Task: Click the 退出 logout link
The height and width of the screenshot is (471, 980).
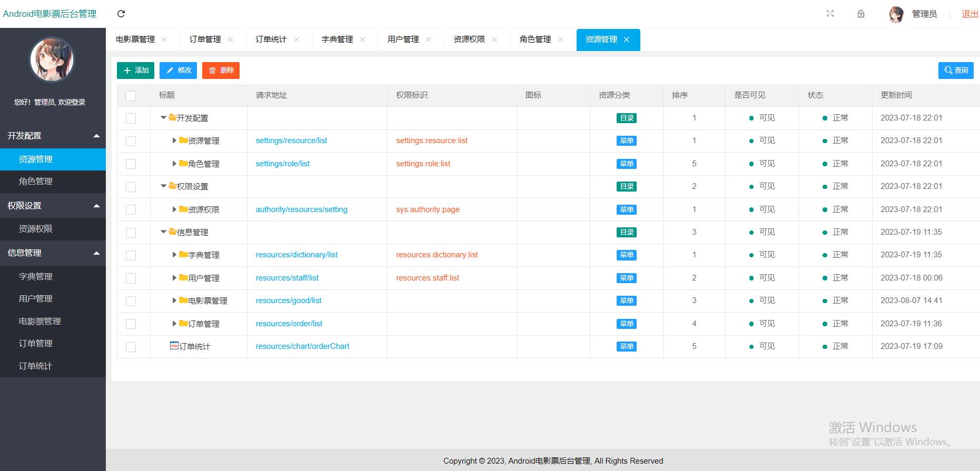Action: pyautogui.click(x=970, y=14)
